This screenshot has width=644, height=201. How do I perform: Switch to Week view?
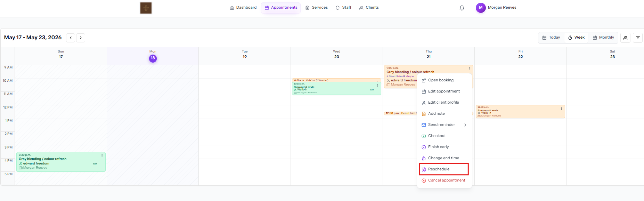point(576,38)
